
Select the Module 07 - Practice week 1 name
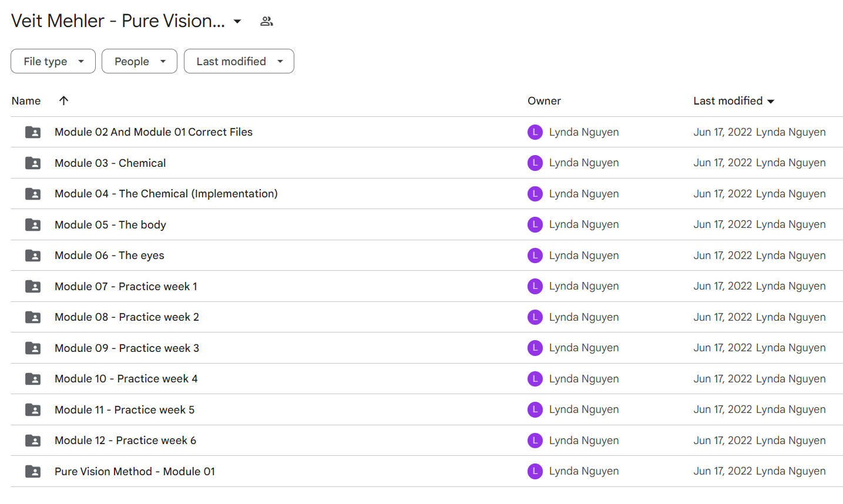126,286
